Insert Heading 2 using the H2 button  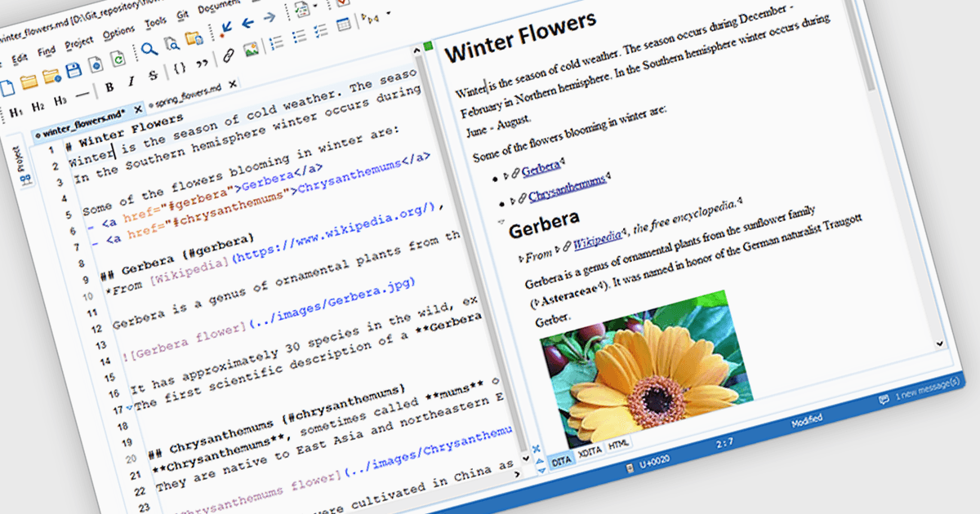click(x=38, y=106)
